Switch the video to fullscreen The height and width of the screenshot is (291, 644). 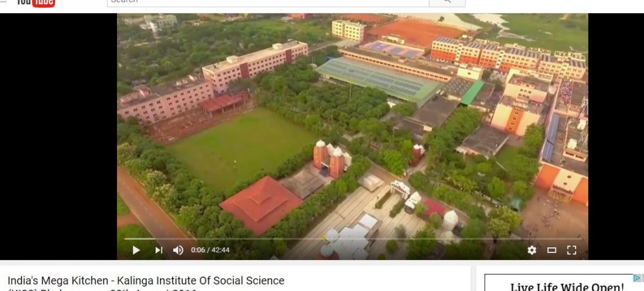571,250
